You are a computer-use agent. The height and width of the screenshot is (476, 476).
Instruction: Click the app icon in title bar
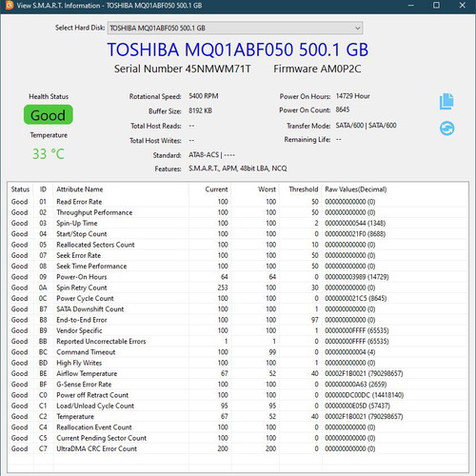(x=10, y=6)
